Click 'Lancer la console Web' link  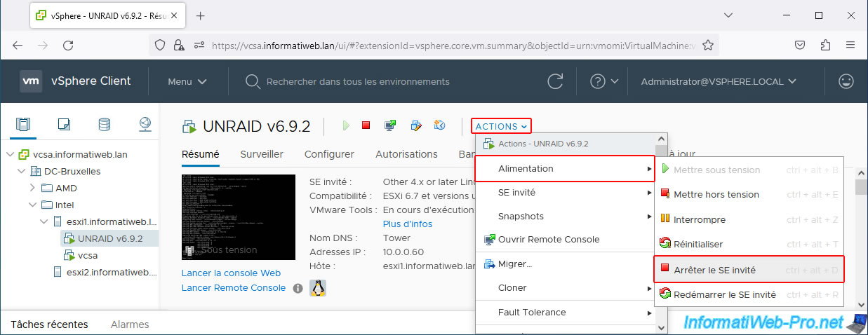[231, 273]
